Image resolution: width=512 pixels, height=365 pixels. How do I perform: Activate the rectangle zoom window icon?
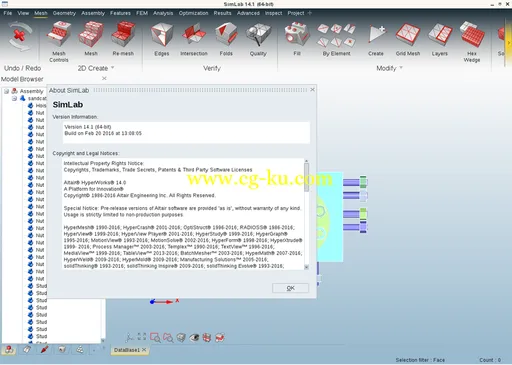[x=155, y=338]
